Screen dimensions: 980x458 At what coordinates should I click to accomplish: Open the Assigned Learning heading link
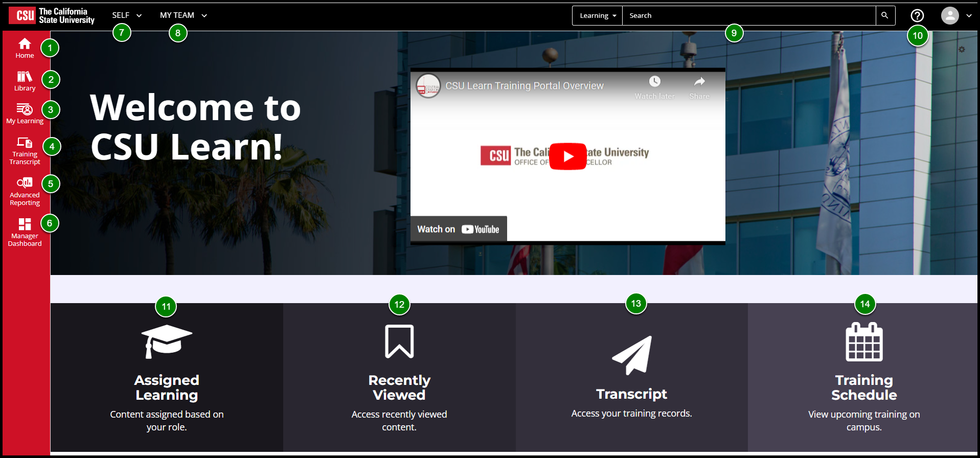pos(167,387)
